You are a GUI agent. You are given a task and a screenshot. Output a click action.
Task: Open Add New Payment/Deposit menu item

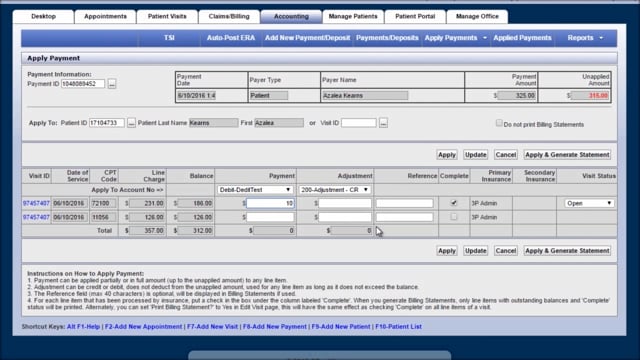tap(307, 38)
